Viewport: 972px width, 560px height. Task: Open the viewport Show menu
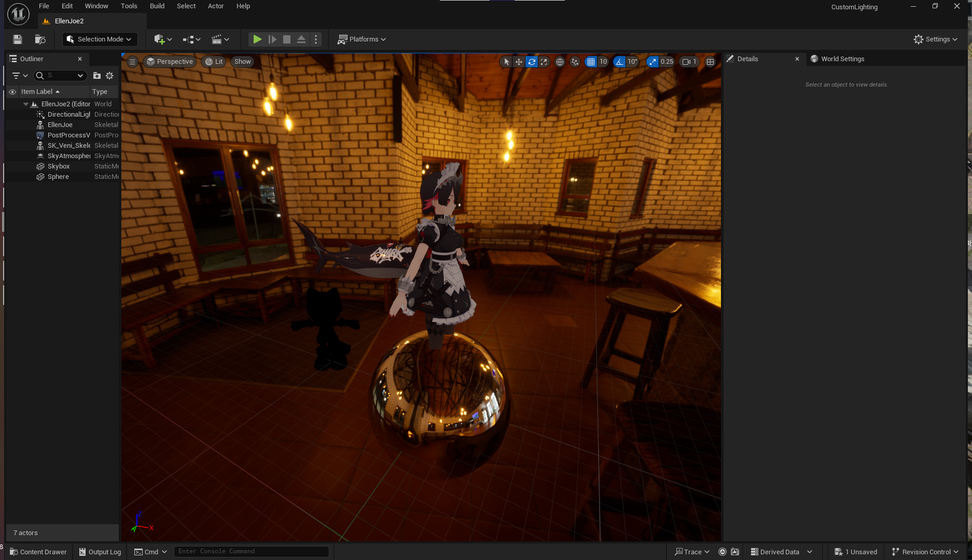click(x=242, y=62)
